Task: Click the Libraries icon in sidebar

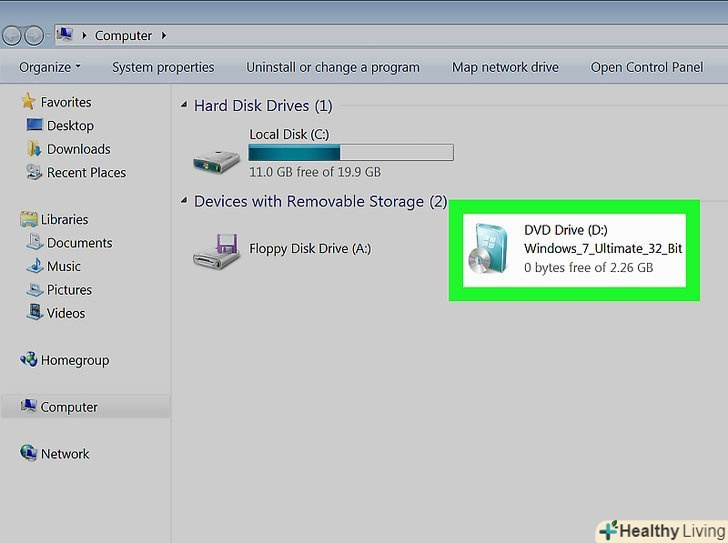Action: tap(29, 219)
